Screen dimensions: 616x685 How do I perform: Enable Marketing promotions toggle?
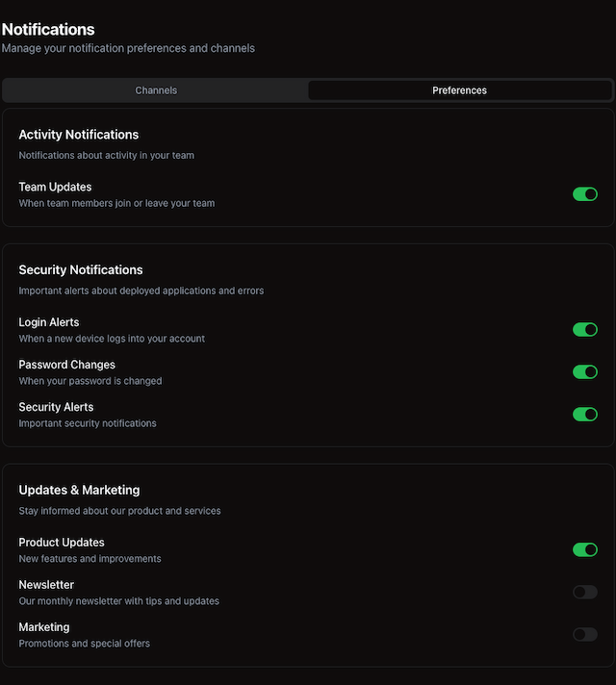click(x=585, y=634)
